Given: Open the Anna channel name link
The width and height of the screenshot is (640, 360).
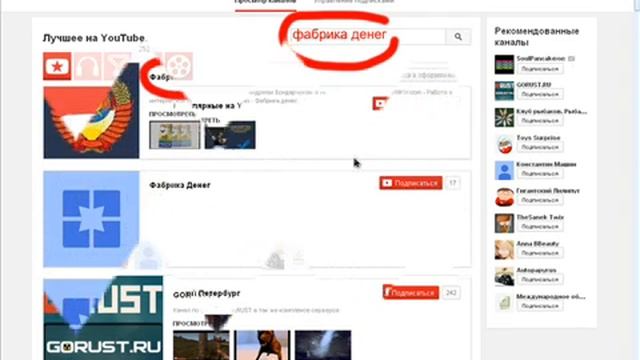Looking at the screenshot, I should pos(538,244).
